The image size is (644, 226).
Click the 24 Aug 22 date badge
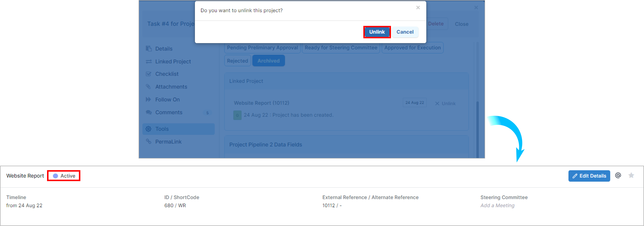[414, 103]
